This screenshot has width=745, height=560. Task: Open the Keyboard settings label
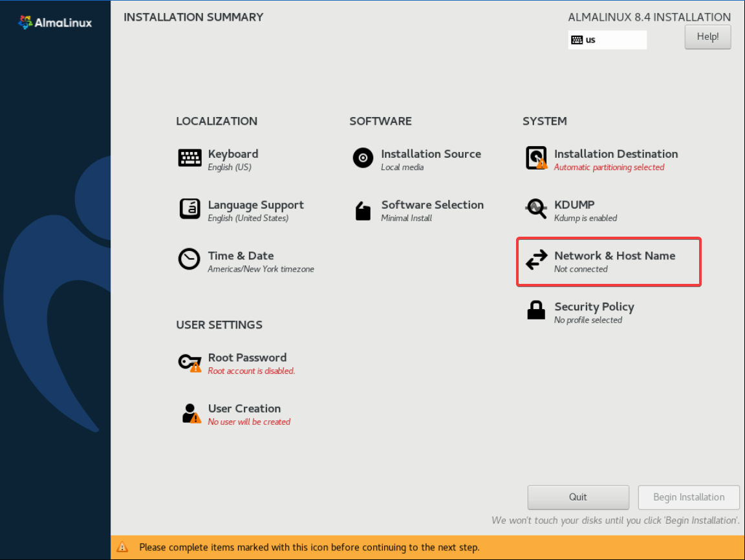click(233, 154)
